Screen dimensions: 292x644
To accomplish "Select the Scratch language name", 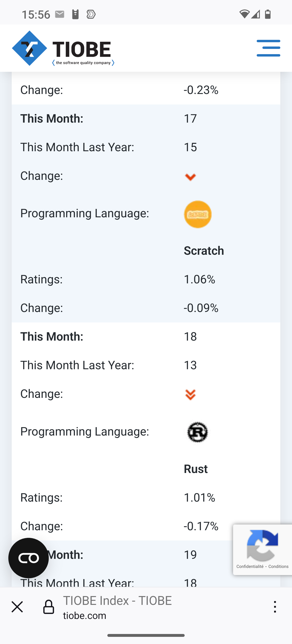I will pyautogui.click(x=204, y=251).
